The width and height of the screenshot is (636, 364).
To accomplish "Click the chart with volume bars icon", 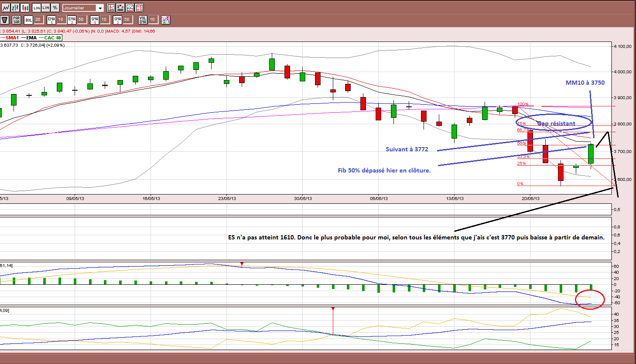I will 130,8.
